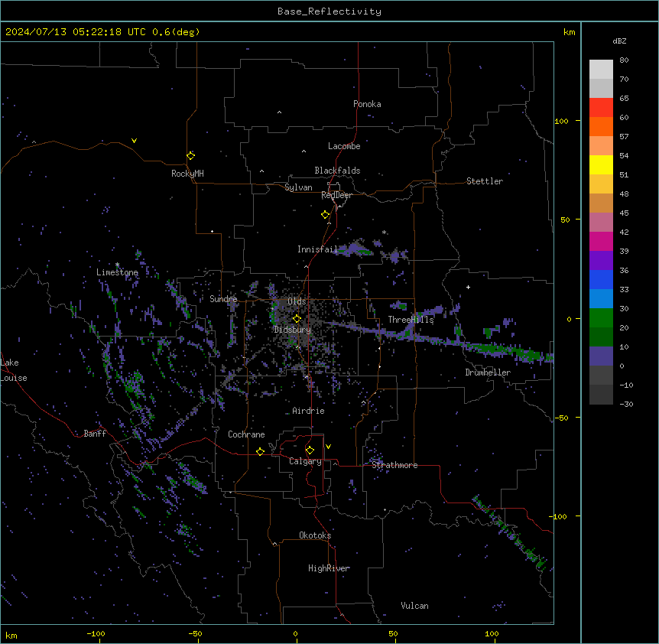659x644 pixels.
Task: Click the Sylvan town label
Action: coord(298,187)
